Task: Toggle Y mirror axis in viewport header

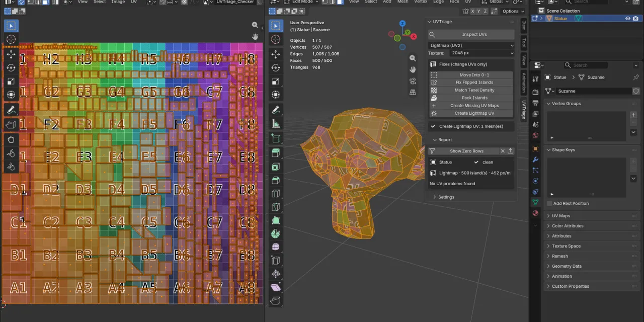Action: pyautogui.click(x=478, y=11)
